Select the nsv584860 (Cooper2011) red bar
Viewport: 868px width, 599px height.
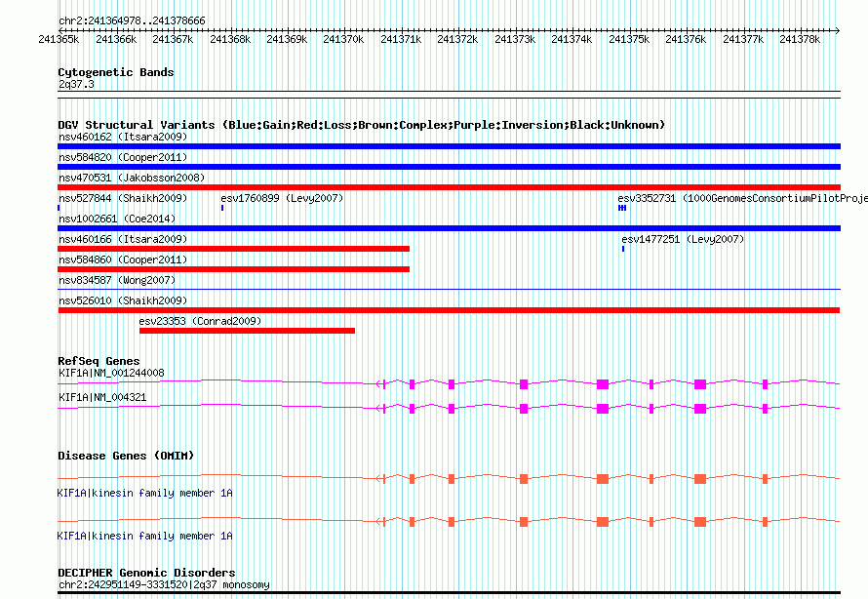[234, 269]
